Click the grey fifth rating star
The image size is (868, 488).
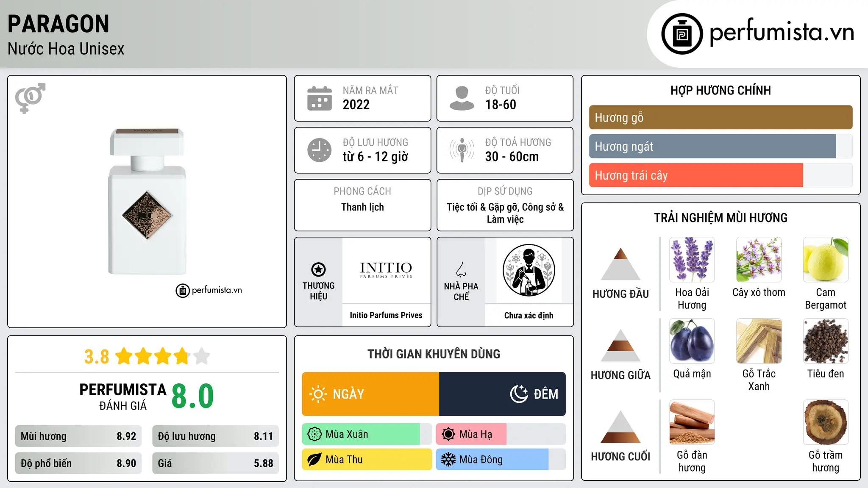point(202,356)
